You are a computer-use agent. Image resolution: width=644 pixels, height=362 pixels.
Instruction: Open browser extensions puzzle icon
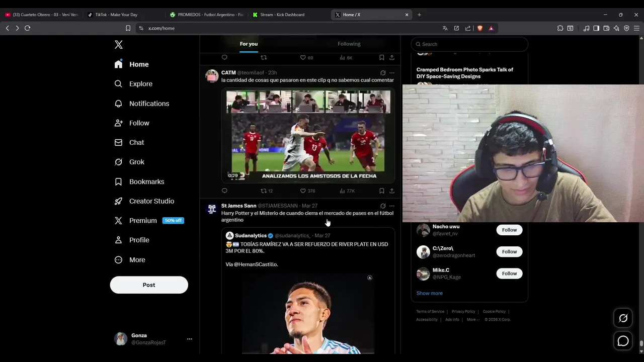[560, 28]
